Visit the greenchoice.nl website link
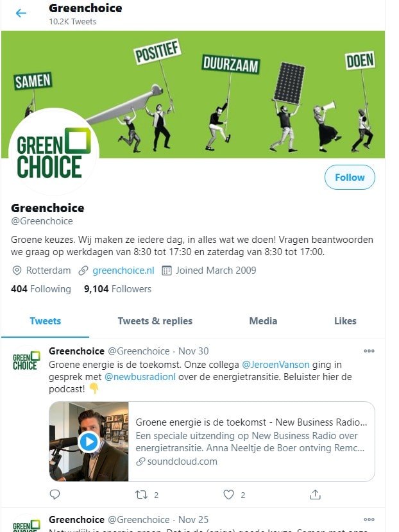The image size is (399, 532). coord(123,270)
